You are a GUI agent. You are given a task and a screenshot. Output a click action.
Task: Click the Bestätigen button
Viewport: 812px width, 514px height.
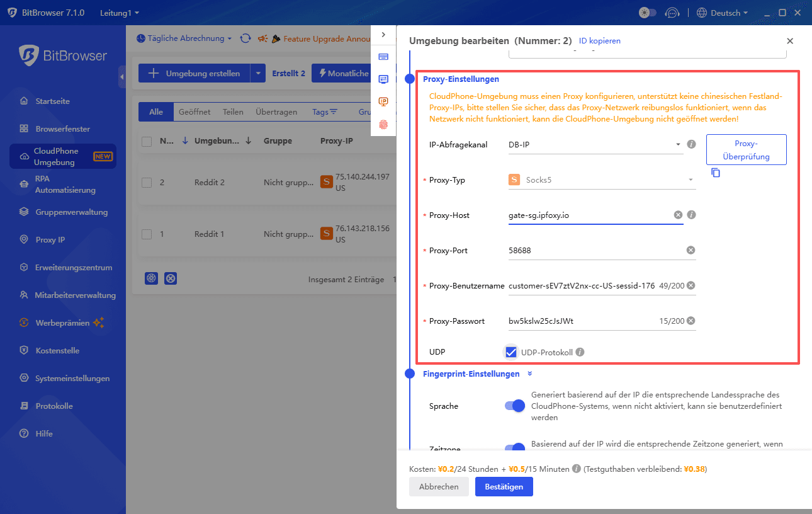point(504,487)
